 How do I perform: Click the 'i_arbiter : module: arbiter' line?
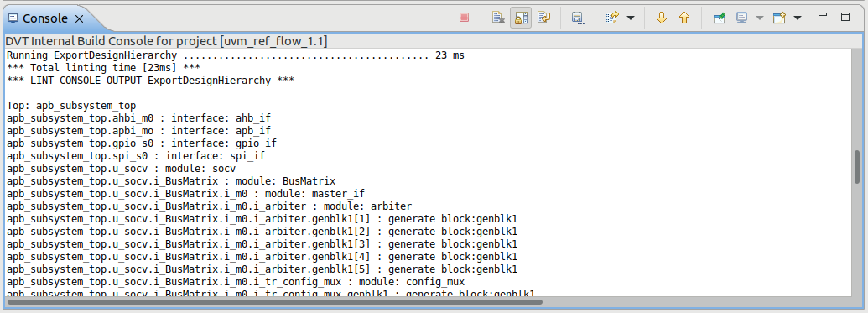tap(210, 206)
